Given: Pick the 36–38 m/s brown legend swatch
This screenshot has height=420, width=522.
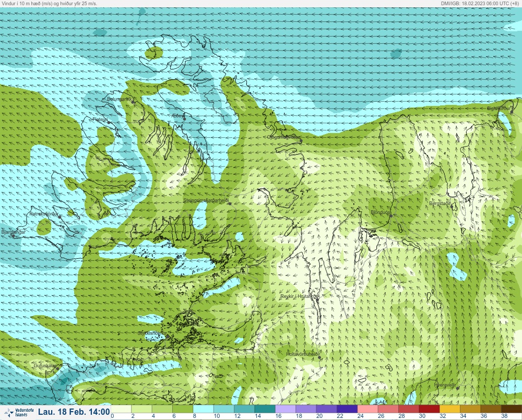Looking at the screenshot, I should click(491, 409).
